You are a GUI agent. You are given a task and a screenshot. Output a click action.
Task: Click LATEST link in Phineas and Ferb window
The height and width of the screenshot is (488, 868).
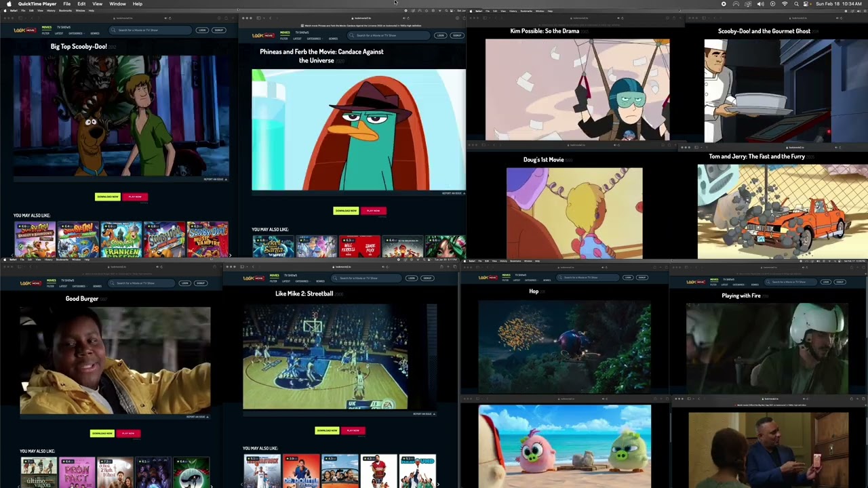[297, 39]
